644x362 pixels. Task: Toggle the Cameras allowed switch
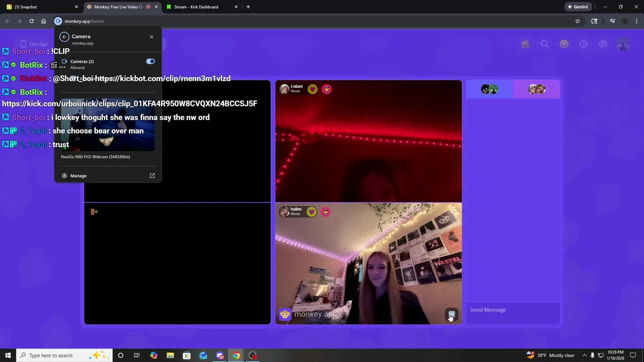[150, 61]
